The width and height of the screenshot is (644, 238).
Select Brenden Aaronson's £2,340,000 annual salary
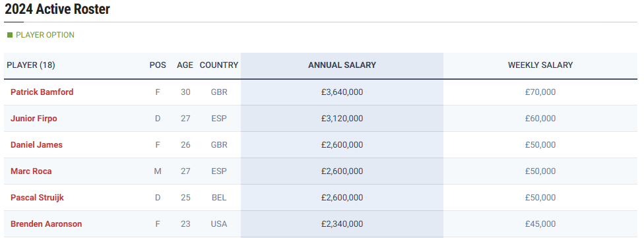click(342, 224)
